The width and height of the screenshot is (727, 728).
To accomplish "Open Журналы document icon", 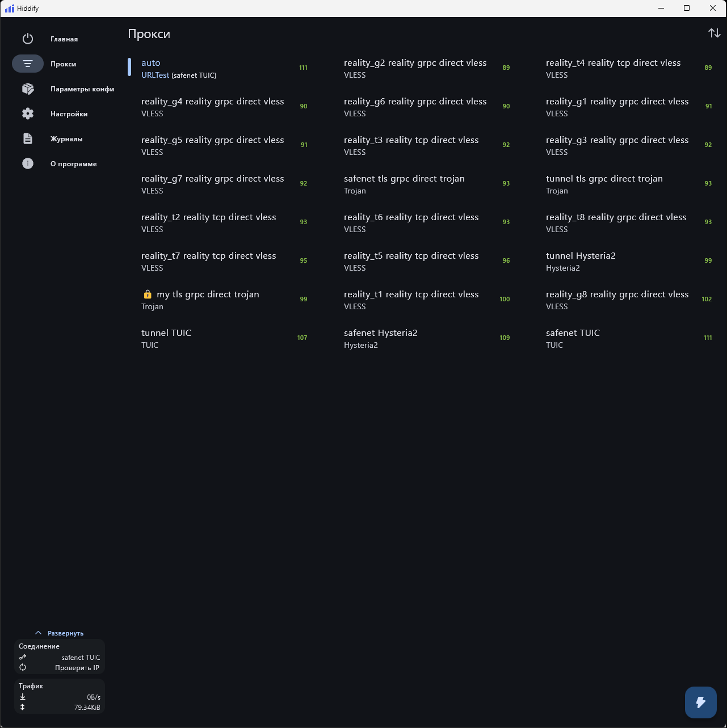I will [28, 138].
